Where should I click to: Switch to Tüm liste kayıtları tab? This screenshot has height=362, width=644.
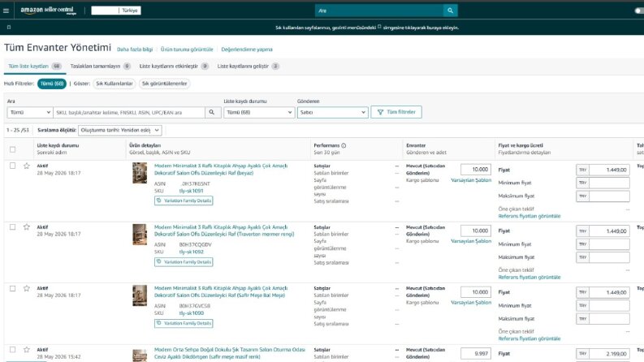click(34, 66)
